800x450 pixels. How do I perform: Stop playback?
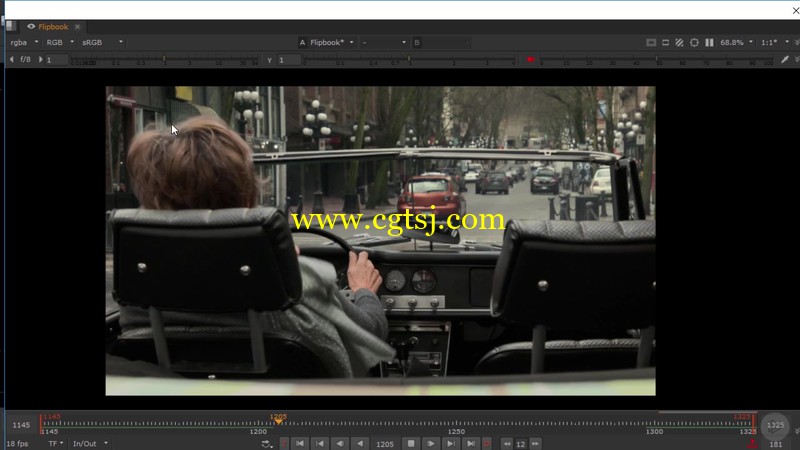[x=411, y=443]
